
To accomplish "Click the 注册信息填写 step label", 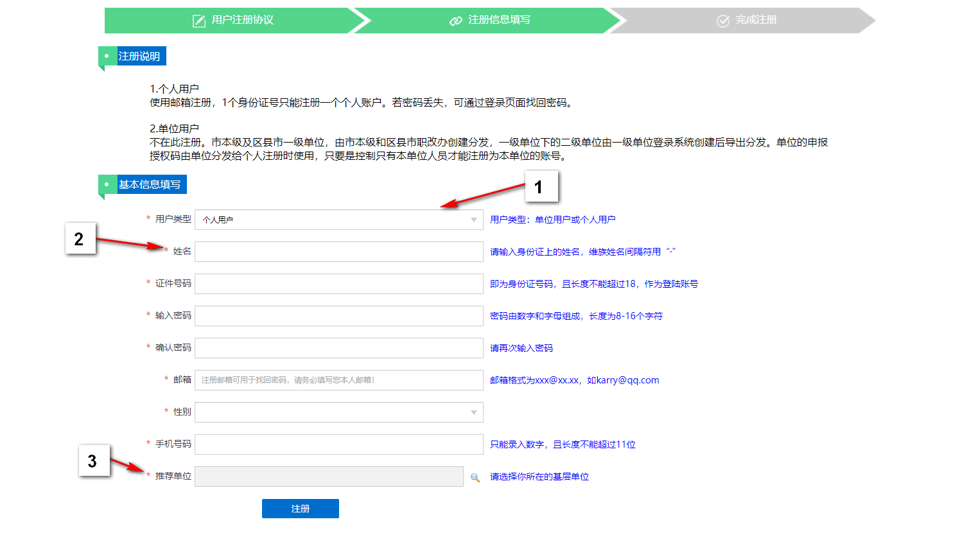I will point(499,20).
